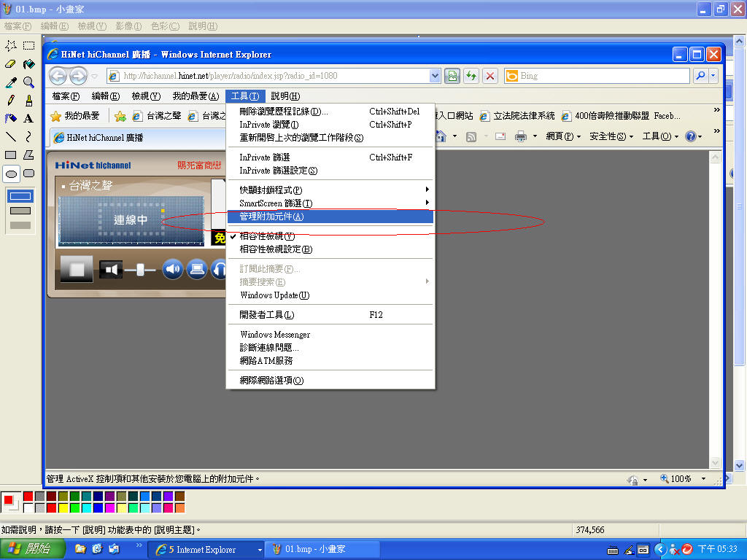Pick the Eraser tool in Paint
Screen dimensions: 747x560
click(x=11, y=64)
